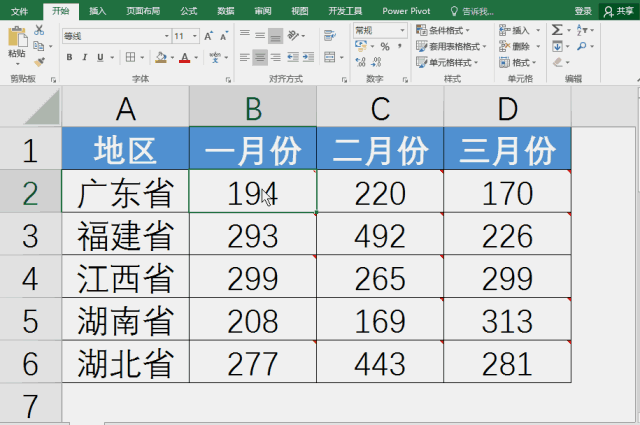Open the number format dropdown (常规)
This screenshot has width=640, height=425.
tap(402, 30)
